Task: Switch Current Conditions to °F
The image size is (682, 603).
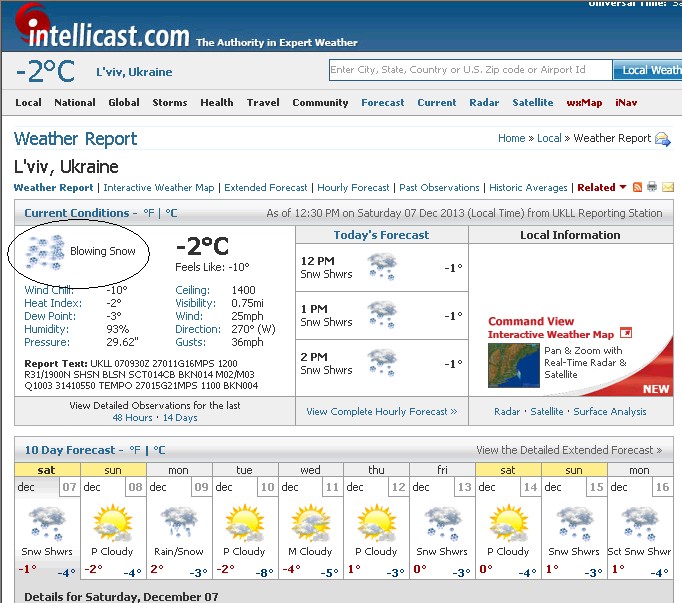Action: [149, 213]
